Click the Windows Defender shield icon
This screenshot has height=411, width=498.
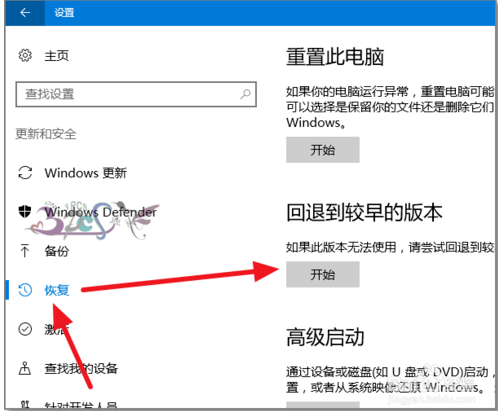pos(25,211)
